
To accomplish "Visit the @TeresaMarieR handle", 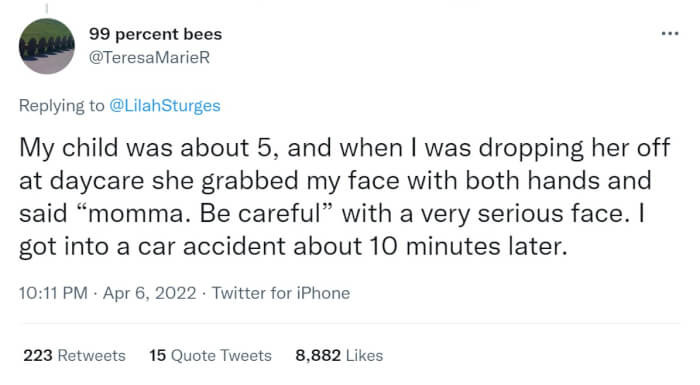I will click(x=149, y=58).
